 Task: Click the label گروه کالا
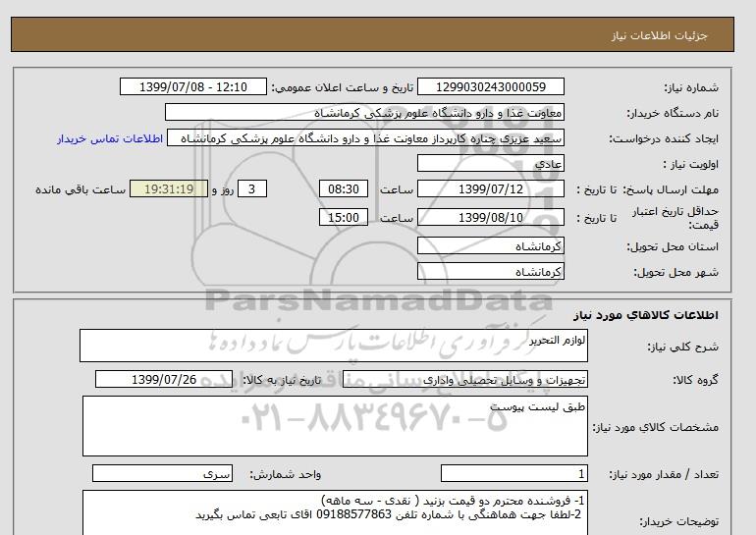pos(695,380)
